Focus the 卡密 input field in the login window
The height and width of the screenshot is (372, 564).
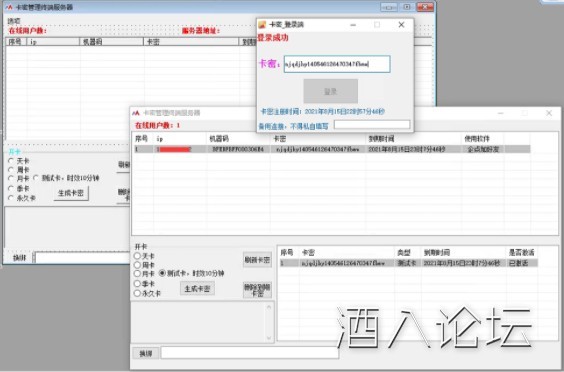pyautogui.click(x=337, y=64)
